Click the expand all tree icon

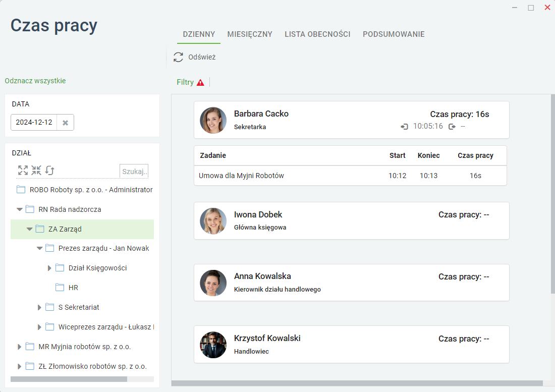coord(23,170)
